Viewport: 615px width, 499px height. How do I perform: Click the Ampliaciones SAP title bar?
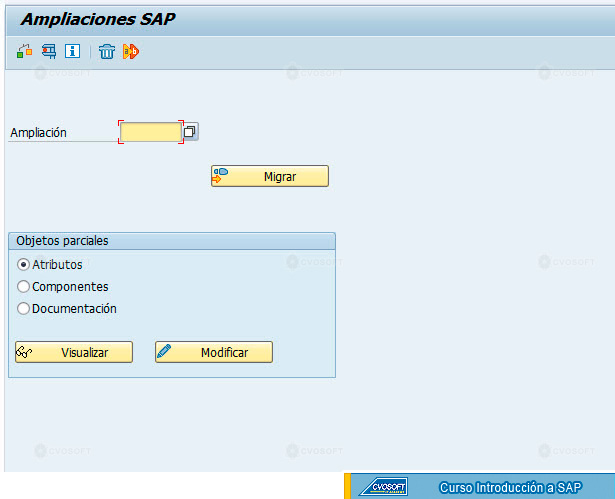click(x=310, y=20)
